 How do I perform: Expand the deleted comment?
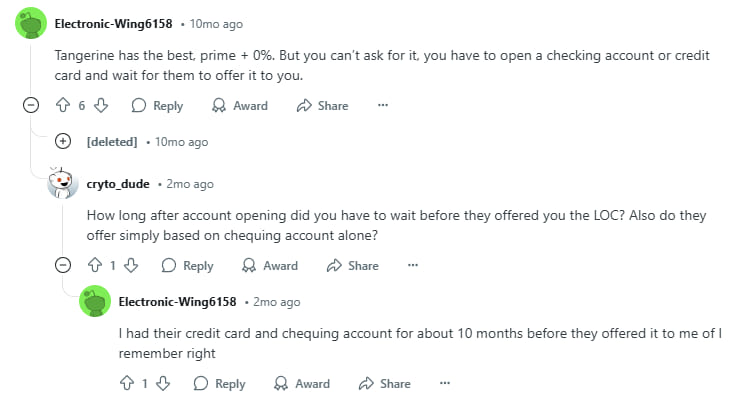tap(63, 141)
